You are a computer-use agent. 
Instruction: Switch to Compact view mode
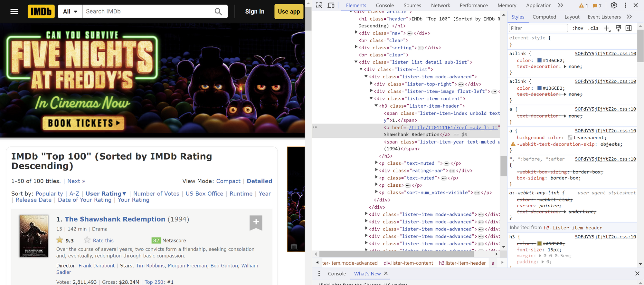(228, 181)
